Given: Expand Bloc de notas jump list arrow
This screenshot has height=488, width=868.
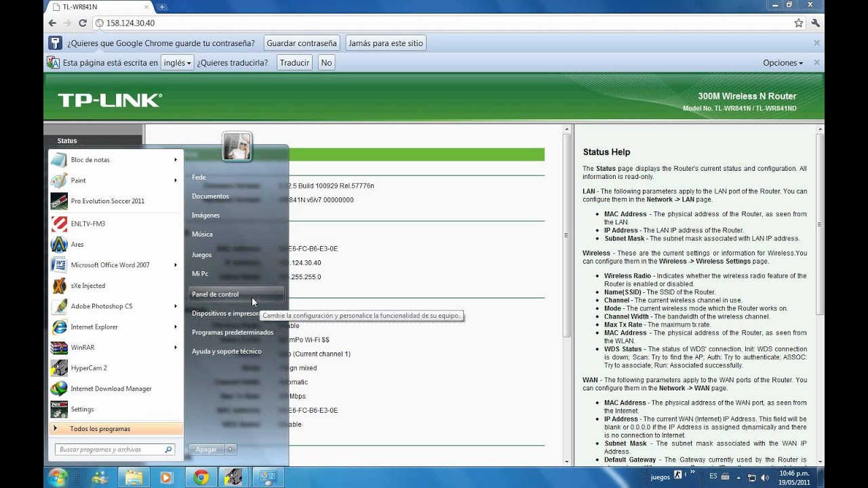Looking at the screenshot, I should [175, 160].
